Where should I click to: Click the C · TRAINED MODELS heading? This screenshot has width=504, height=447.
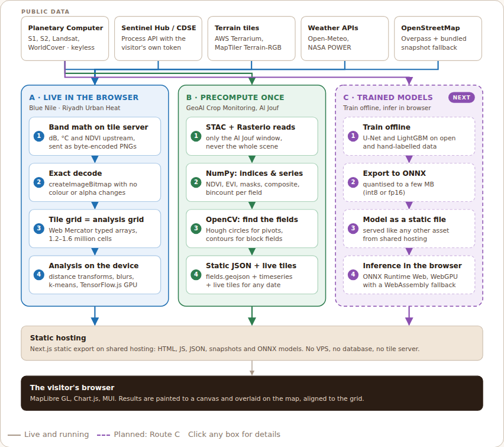(x=388, y=98)
